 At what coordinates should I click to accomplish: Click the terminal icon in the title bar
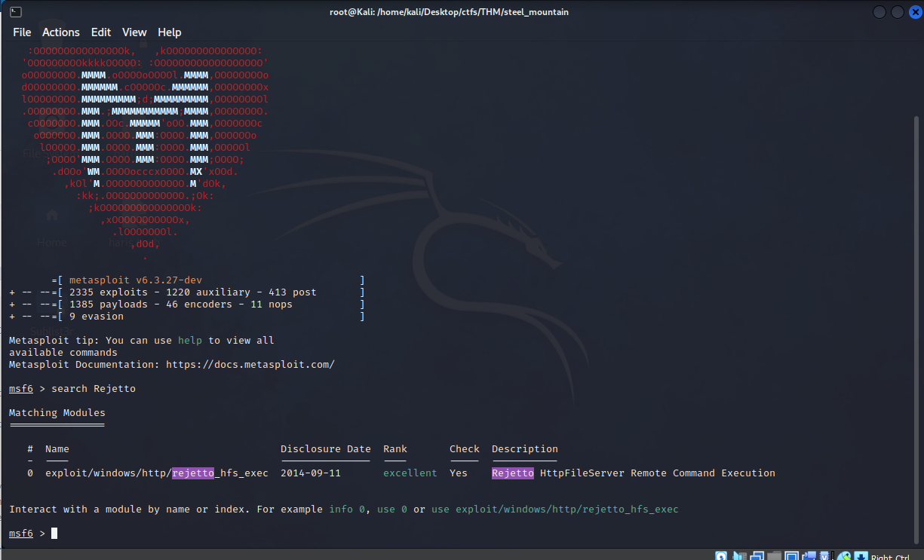[x=16, y=12]
